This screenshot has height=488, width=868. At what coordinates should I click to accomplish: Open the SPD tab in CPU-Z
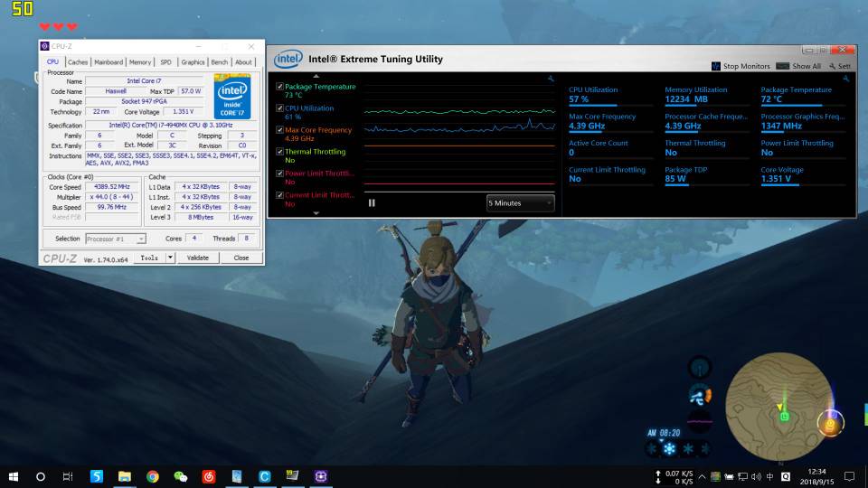(x=165, y=62)
